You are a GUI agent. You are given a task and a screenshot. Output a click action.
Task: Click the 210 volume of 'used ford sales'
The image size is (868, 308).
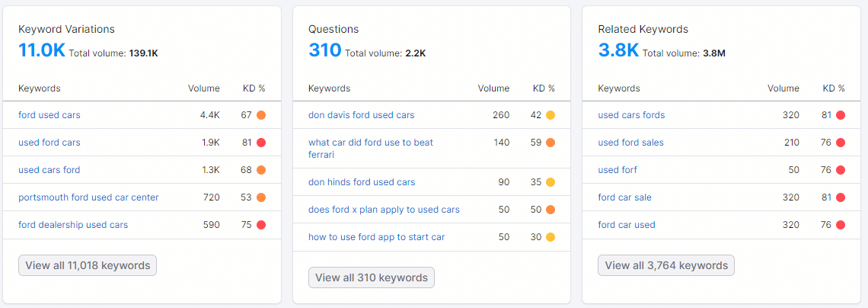792,143
